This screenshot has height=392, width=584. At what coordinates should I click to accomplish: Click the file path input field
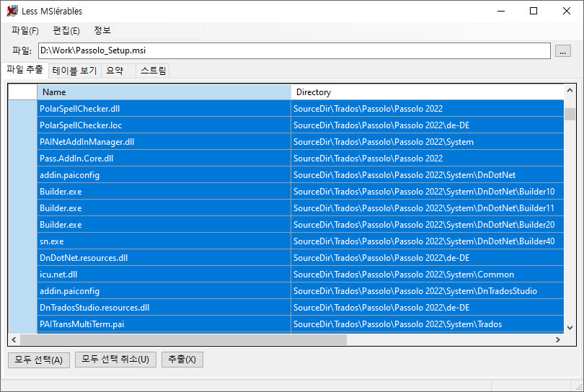point(294,50)
